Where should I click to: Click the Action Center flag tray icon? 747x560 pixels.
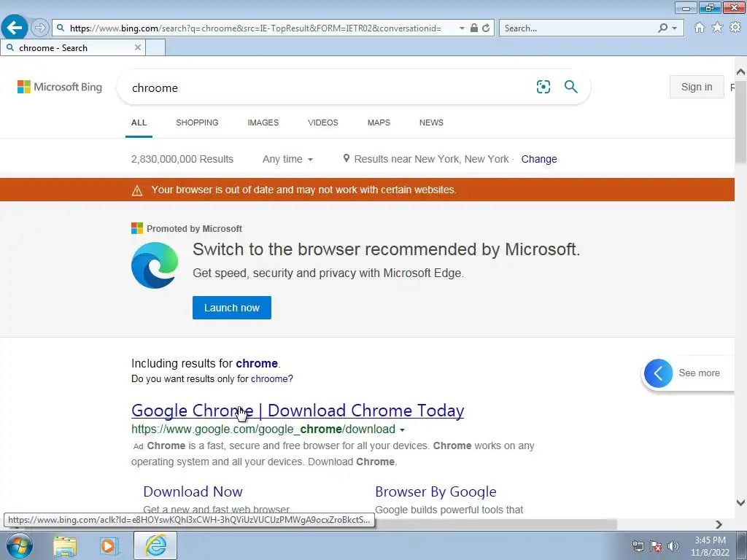[656, 546]
